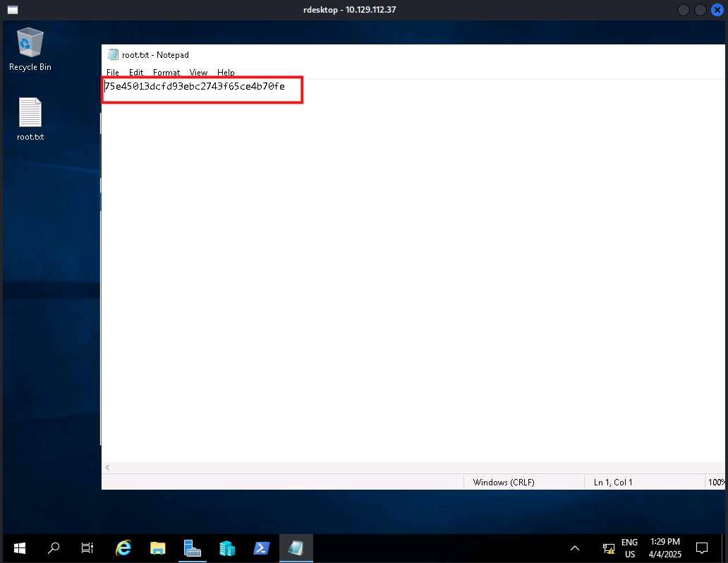Click the Ln 1, Col 1 status entry

tap(613, 482)
